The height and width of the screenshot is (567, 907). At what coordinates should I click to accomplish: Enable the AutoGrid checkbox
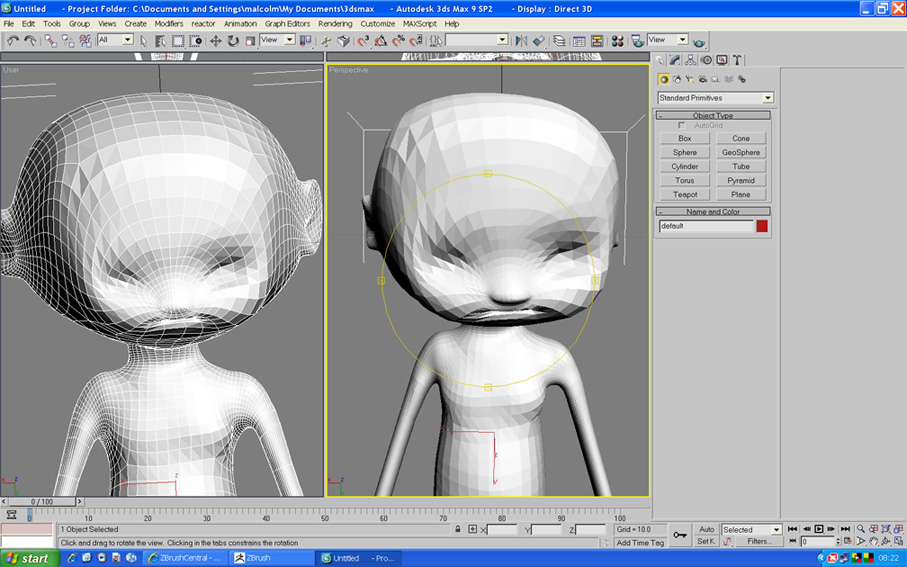coord(682,125)
